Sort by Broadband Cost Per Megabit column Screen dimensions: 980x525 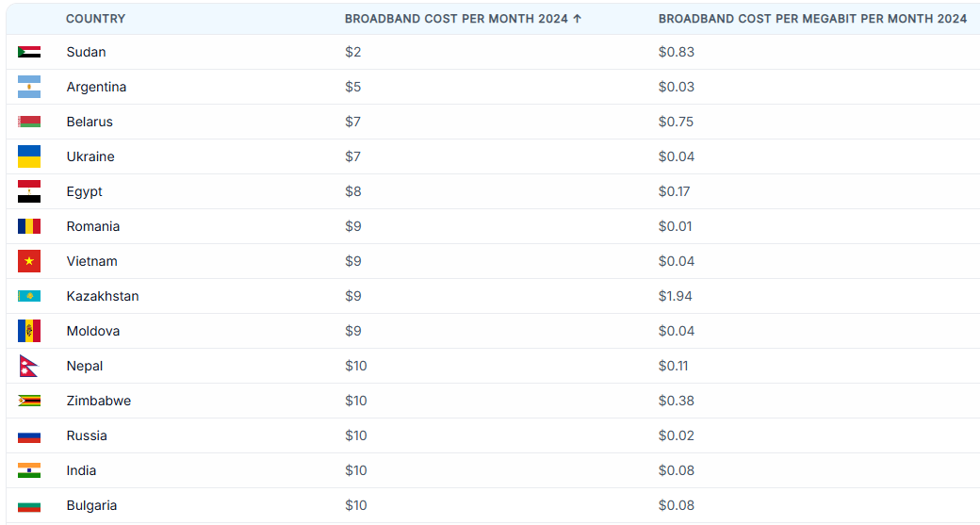click(x=812, y=19)
